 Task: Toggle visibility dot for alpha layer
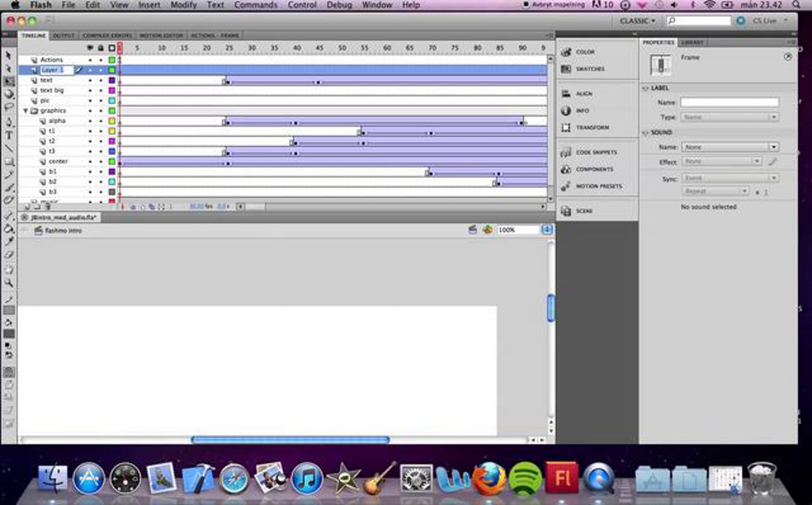point(90,121)
